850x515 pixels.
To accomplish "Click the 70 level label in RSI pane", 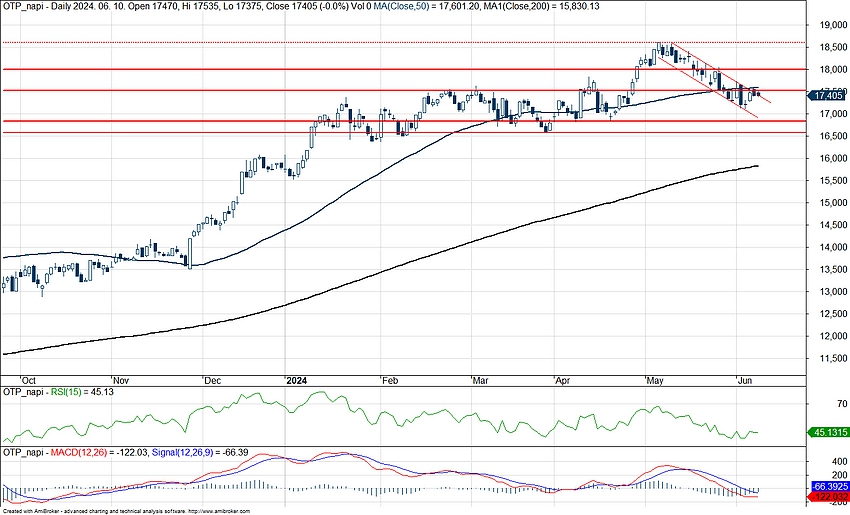I will pyautogui.click(x=842, y=404).
